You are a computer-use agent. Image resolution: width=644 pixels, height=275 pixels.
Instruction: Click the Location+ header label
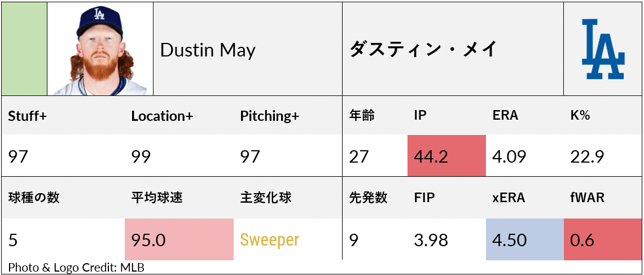tap(162, 116)
